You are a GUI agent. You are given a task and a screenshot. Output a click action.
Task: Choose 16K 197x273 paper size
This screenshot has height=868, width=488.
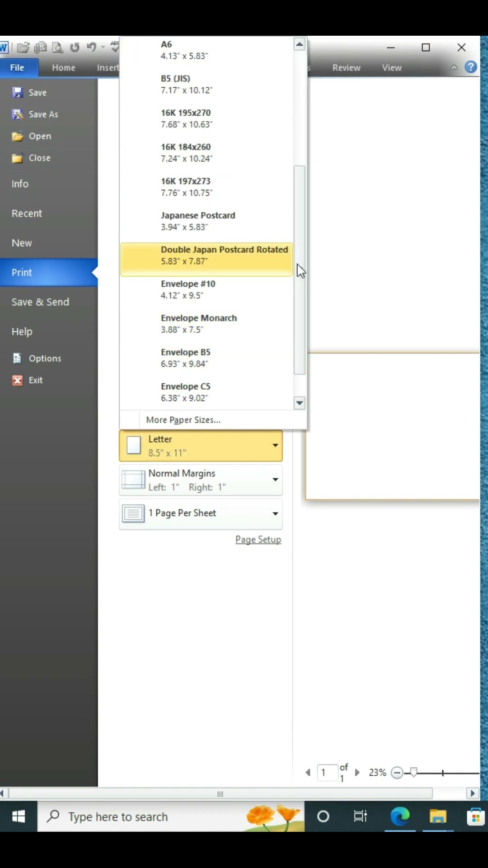tap(206, 187)
